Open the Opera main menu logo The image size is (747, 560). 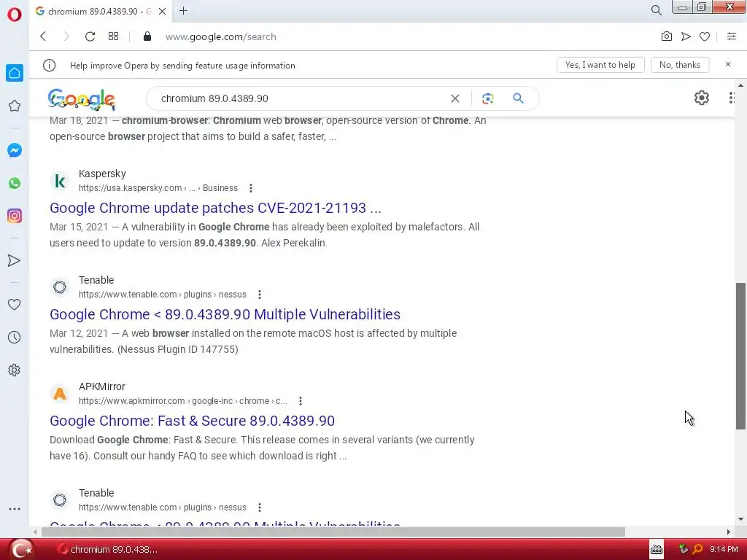[x=15, y=15]
